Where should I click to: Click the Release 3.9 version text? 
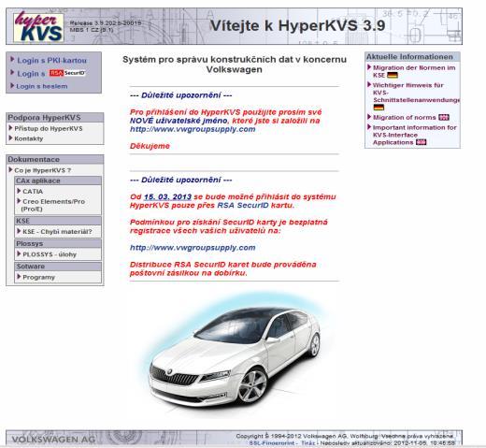pos(106,23)
